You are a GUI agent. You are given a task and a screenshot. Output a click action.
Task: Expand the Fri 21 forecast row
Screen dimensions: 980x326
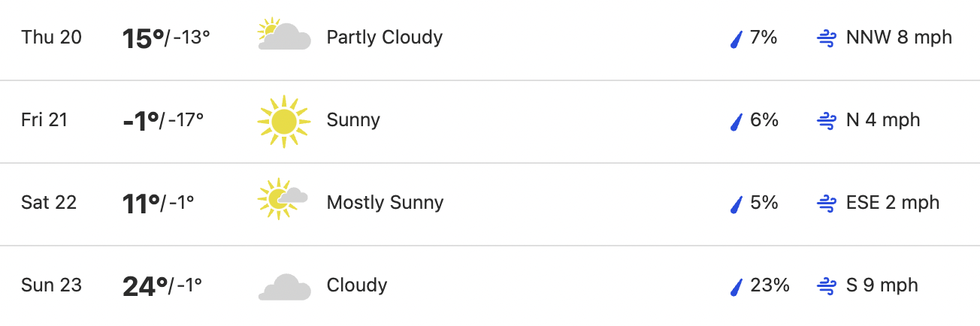[490, 121]
